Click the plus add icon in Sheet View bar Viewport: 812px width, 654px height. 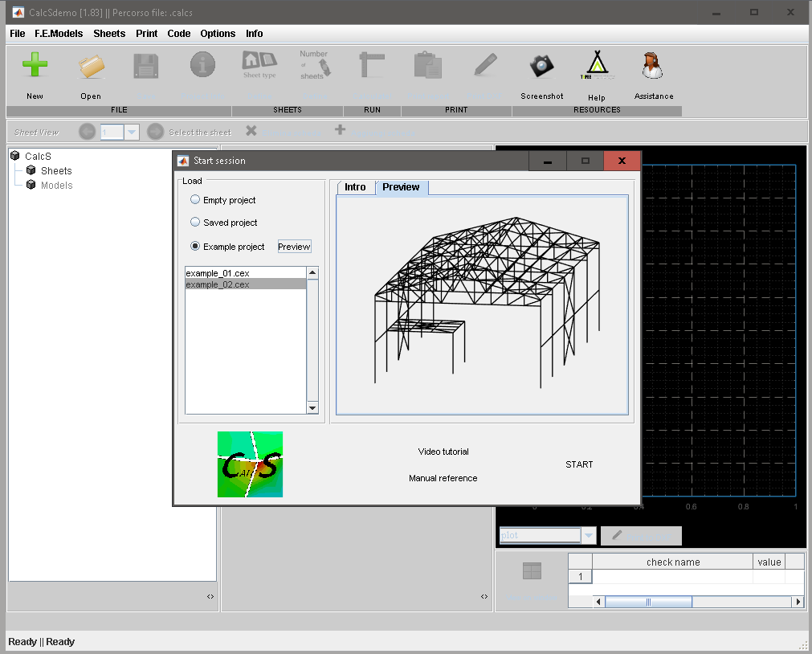coord(340,129)
